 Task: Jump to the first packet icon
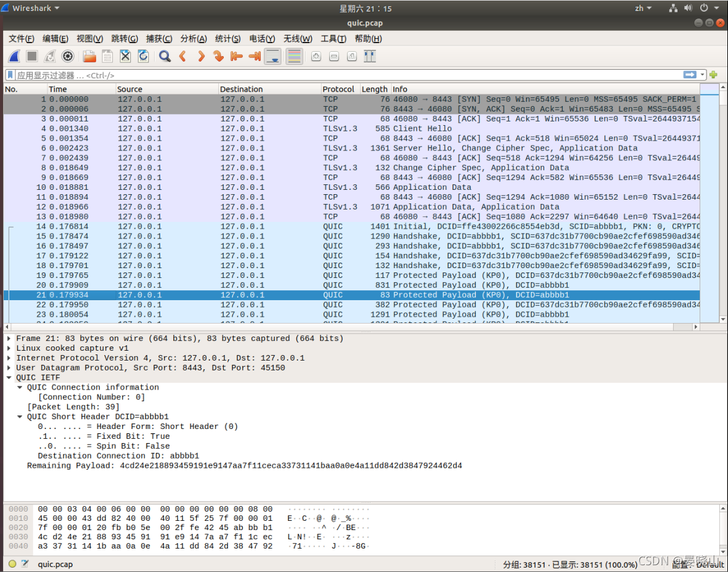pyautogui.click(x=236, y=57)
